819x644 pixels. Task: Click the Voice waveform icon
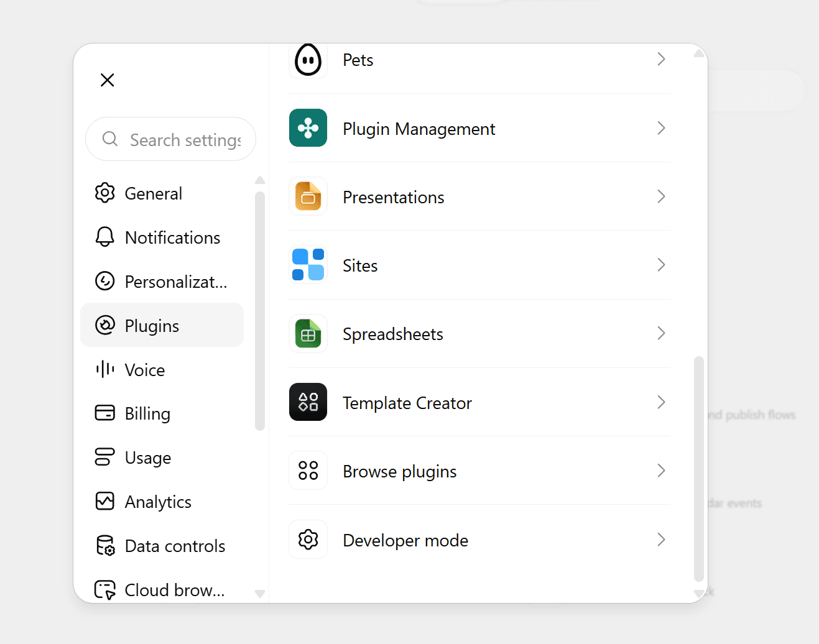pyautogui.click(x=105, y=369)
